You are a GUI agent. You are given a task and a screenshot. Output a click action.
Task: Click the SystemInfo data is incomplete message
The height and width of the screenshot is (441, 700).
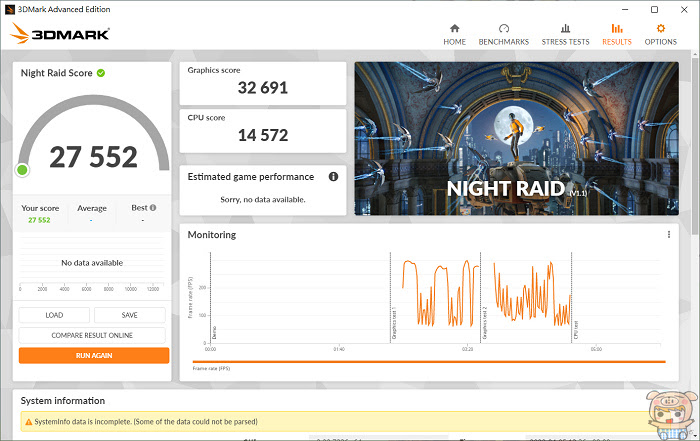[x=146, y=422]
